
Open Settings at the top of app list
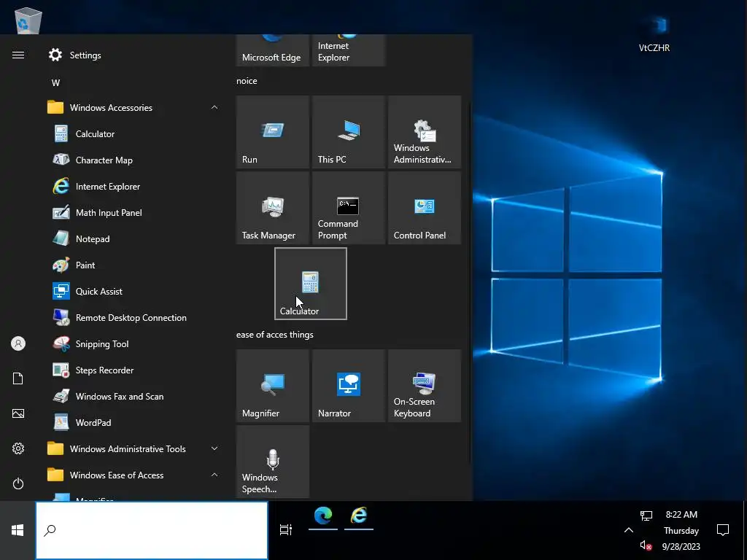[133, 55]
